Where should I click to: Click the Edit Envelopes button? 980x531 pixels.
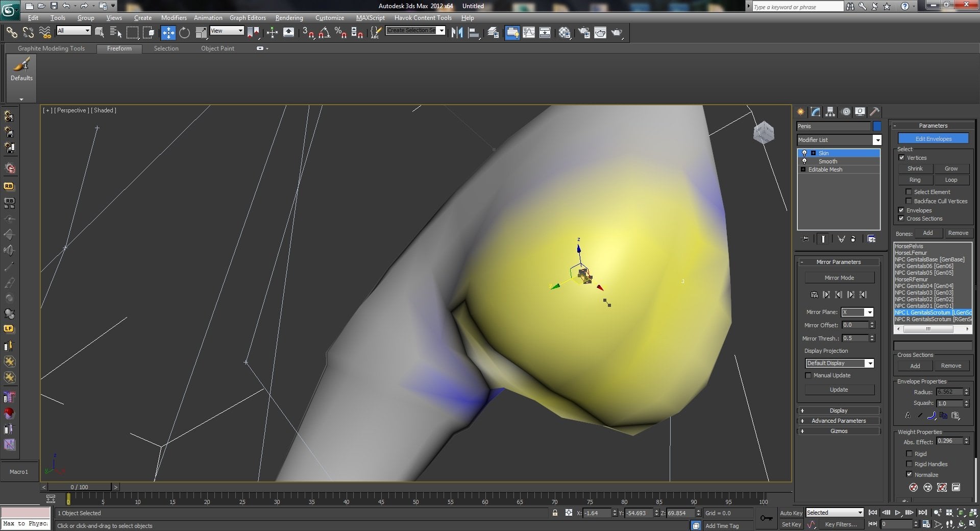[933, 139]
